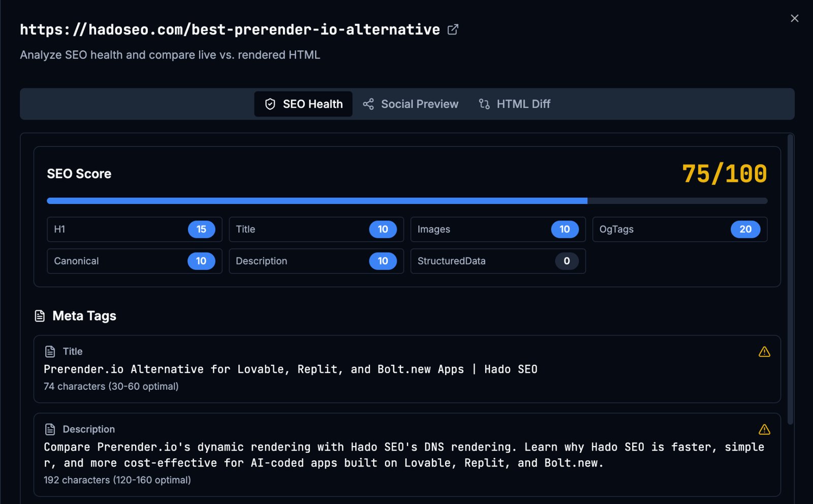Switch to the Social Preview tab
Screen dimensions: 813x504
click(419, 104)
